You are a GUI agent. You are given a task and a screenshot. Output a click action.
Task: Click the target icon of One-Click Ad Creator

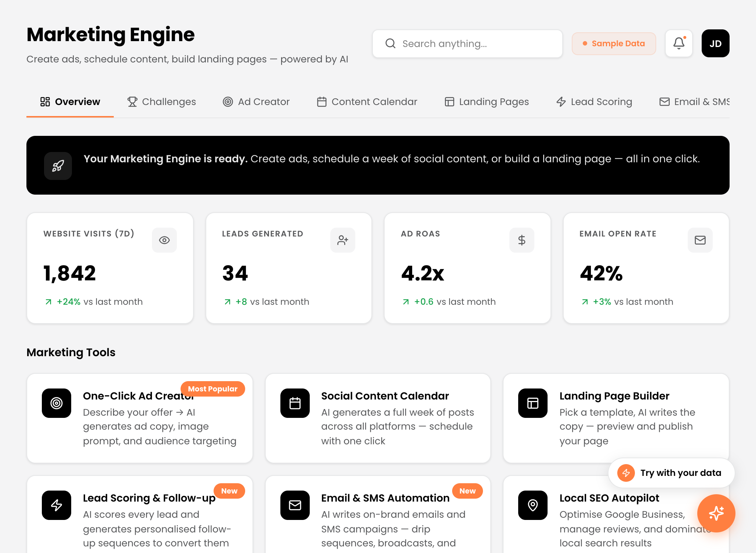point(57,403)
